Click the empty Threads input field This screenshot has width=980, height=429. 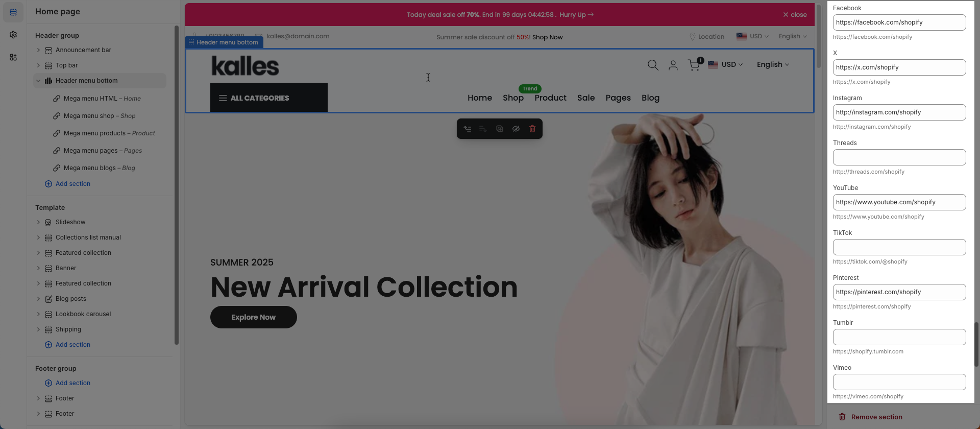coord(899,157)
